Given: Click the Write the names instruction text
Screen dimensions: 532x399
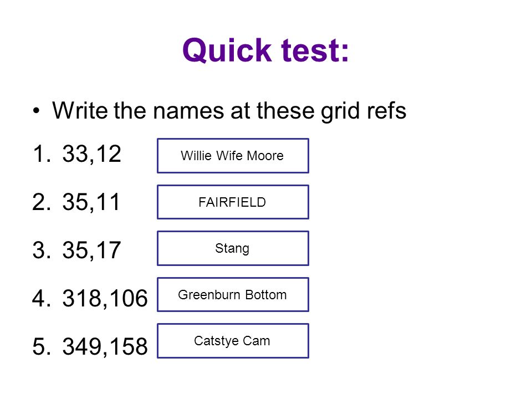Looking at the screenshot, I should pyautogui.click(x=229, y=111).
